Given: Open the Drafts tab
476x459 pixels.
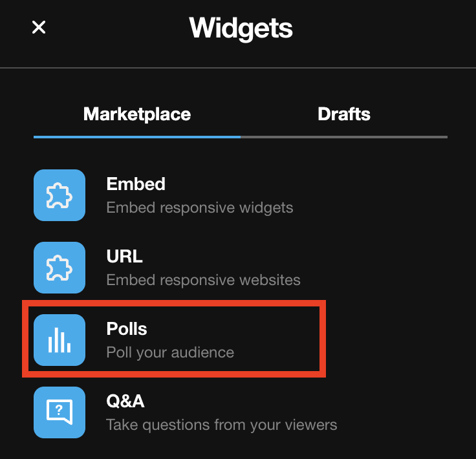Looking at the screenshot, I should click(344, 114).
